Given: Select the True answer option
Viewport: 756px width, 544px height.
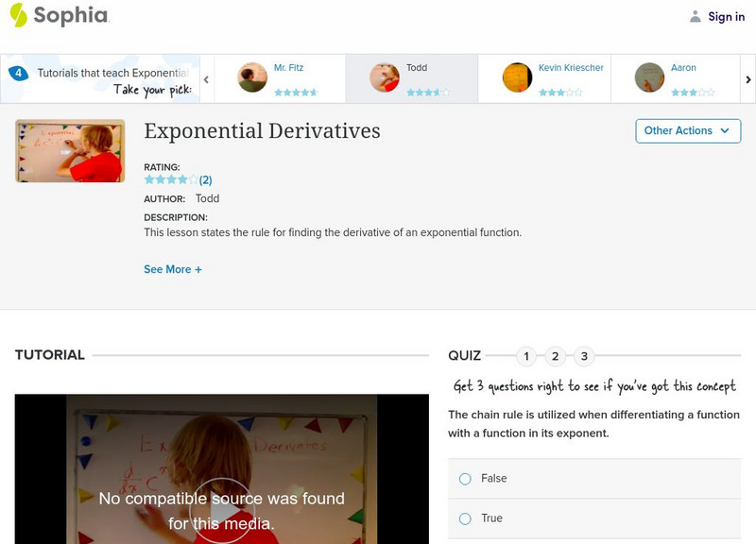Looking at the screenshot, I should click(464, 518).
